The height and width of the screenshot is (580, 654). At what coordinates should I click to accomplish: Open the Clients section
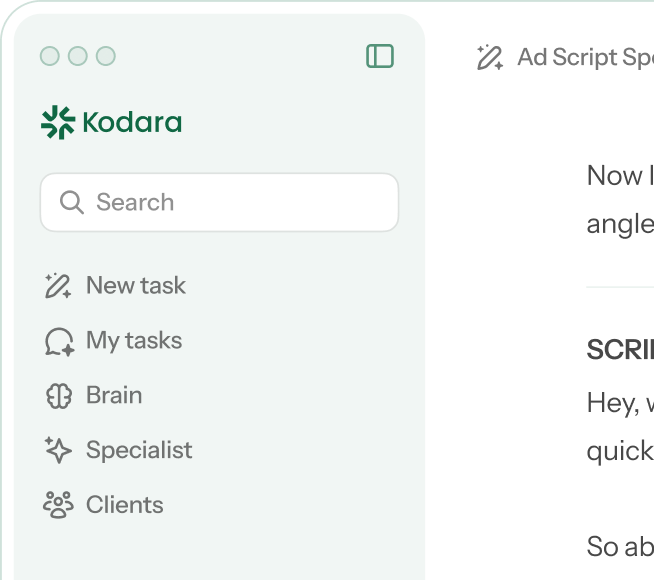[x=124, y=505]
